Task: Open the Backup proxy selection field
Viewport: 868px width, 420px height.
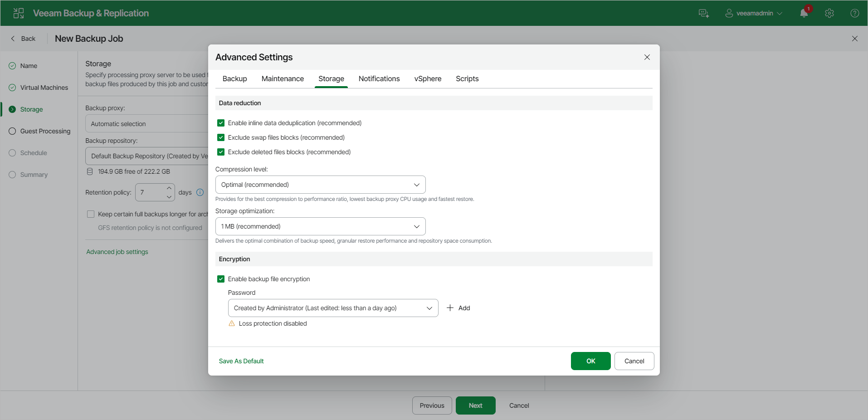Action: click(147, 123)
